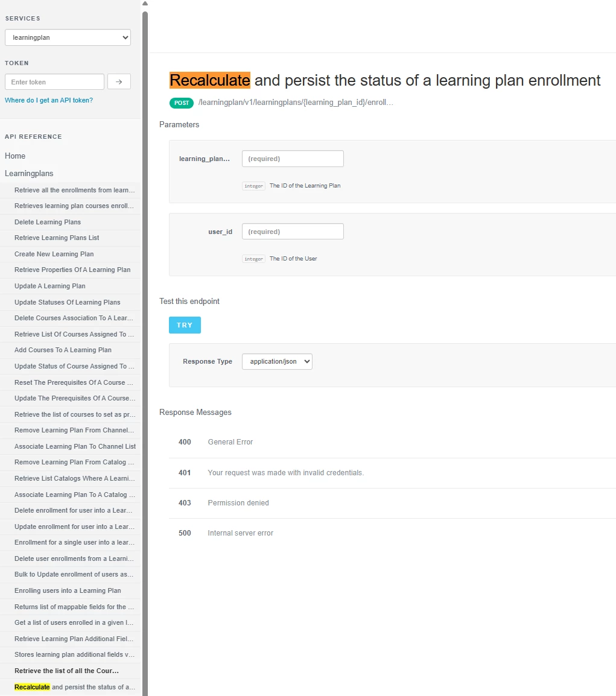Submit token with the arrow button
616x696 pixels.
(x=119, y=82)
